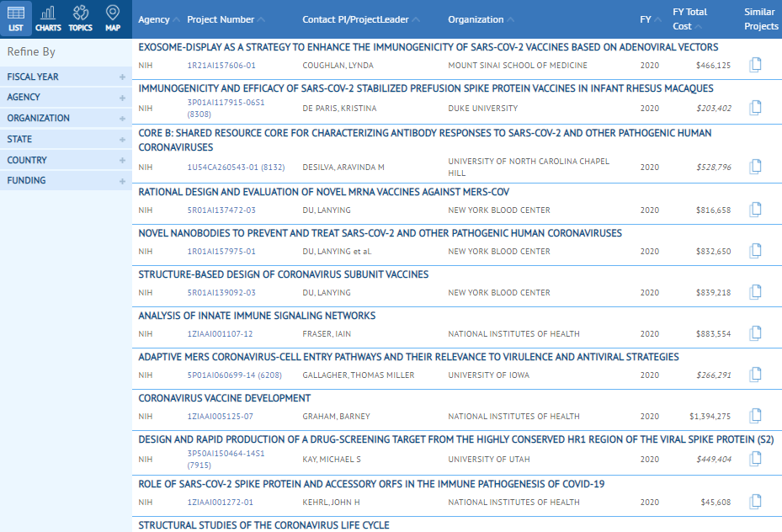Viewport: 782px width, 532px height.
Task: Open the CHARTS view
Action: [48, 19]
